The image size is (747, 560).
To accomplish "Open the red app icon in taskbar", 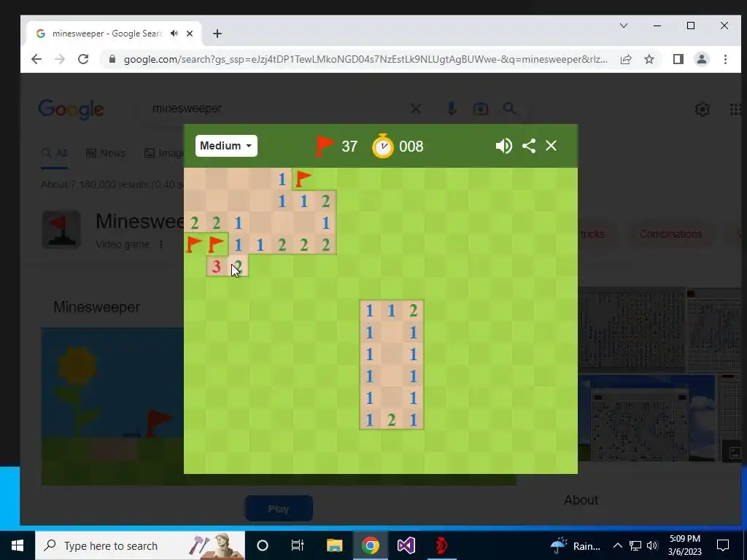I will tap(441, 545).
